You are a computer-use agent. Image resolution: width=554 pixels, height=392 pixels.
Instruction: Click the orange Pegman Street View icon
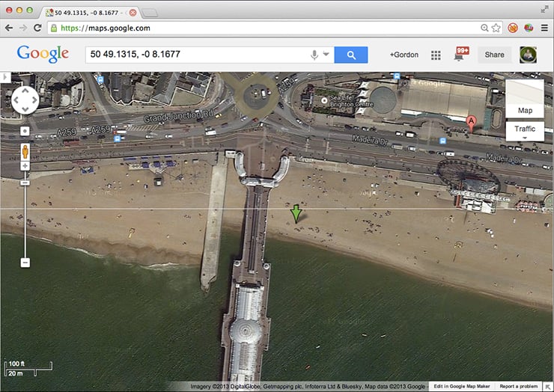click(x=25, y=150)
